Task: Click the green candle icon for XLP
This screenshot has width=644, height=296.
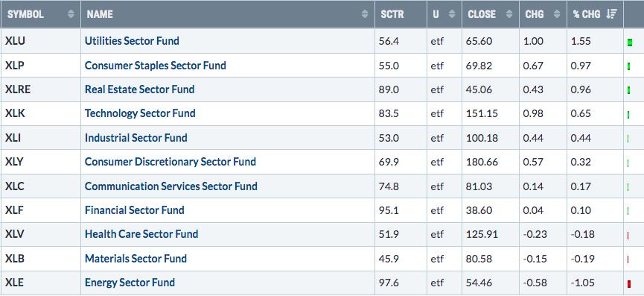Action: [629, 66]
